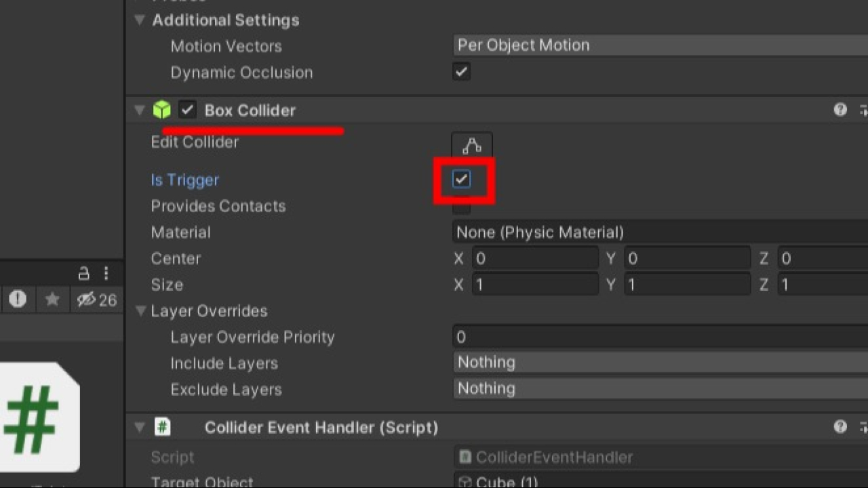
Task: Click the Collider Event Handler script icon
Action: coord(162,427)
